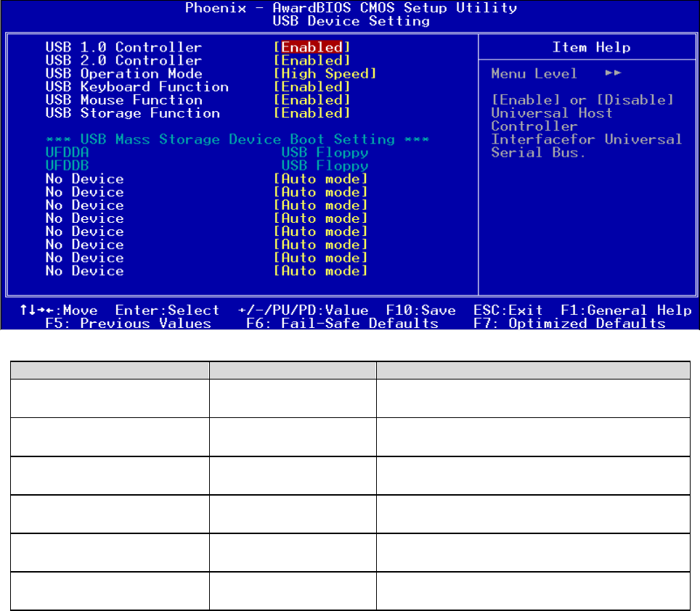The height and width of the screenshot is (611, 700).
Task: Toggle the USB Storage Function Enabled value
Action: pos(312,113)
